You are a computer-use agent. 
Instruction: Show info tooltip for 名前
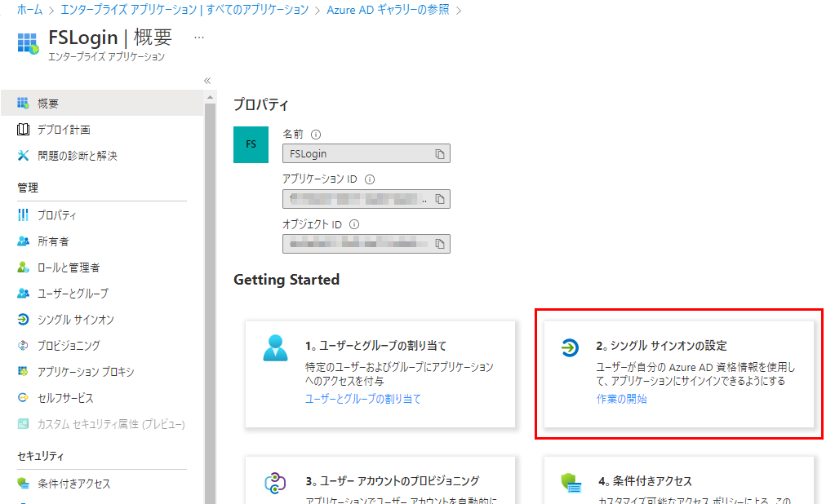click(x=316, y=135)
